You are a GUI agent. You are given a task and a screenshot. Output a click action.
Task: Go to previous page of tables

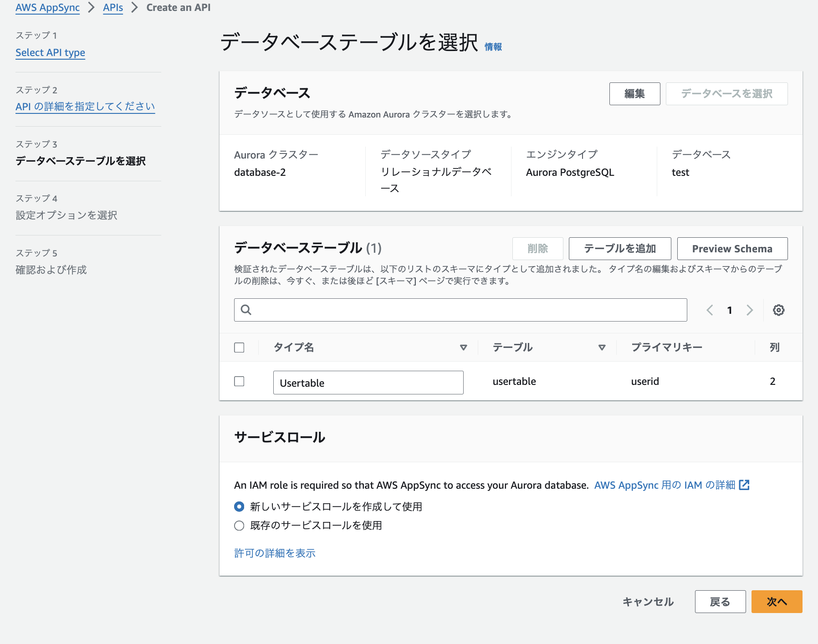tap(710, 310)
